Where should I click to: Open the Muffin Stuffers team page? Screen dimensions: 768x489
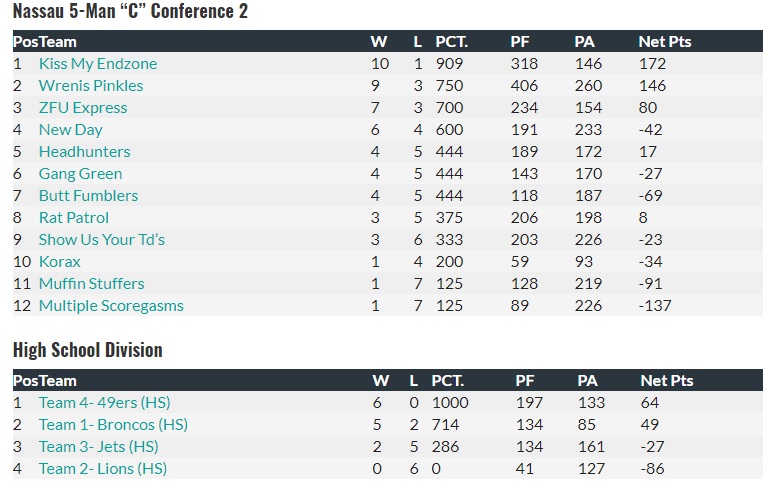click(x=91, y=284)
